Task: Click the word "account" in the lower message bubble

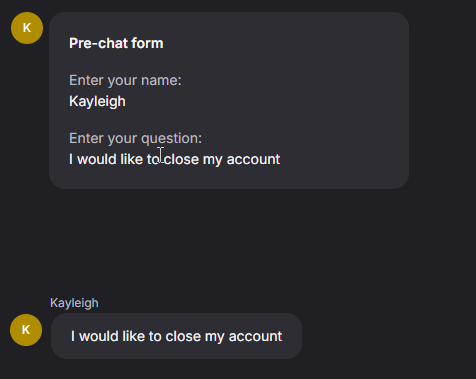Action: (255, 336)
